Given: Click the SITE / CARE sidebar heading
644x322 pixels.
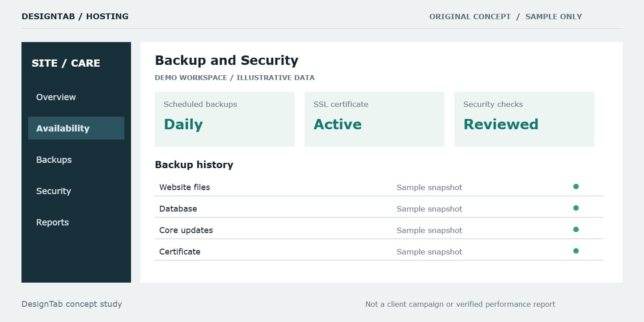Looking at the screenshot, I should coord(66,63).
